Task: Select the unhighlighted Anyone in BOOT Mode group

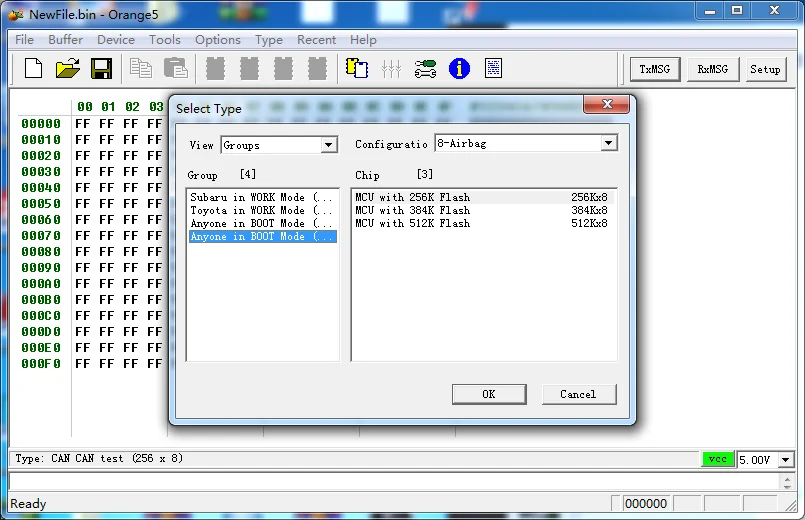Action: [262, 223]
